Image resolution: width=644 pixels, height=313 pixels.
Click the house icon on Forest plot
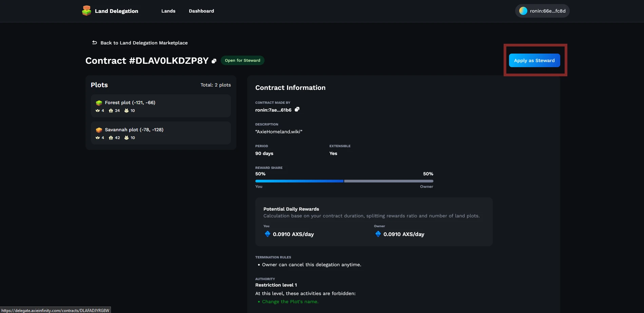tap(111, 111)
